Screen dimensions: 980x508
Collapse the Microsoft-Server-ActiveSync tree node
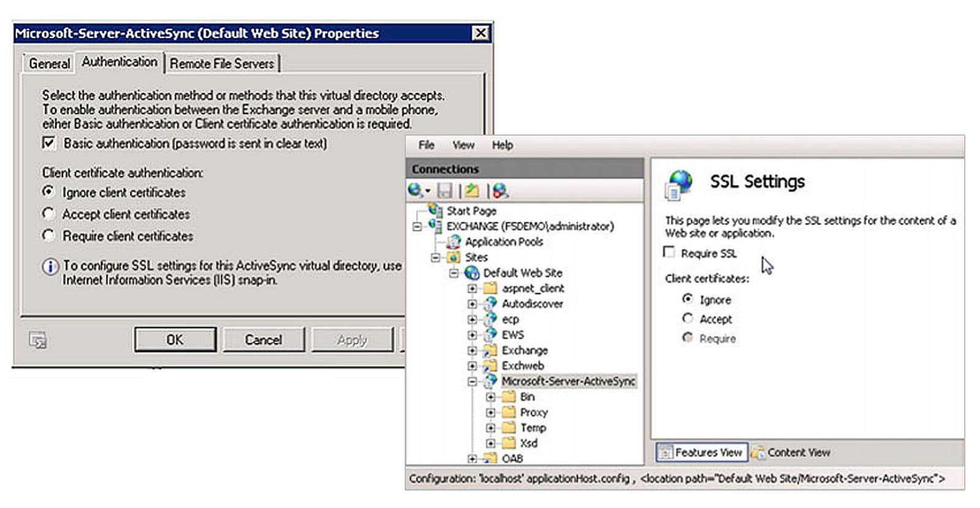472,381
